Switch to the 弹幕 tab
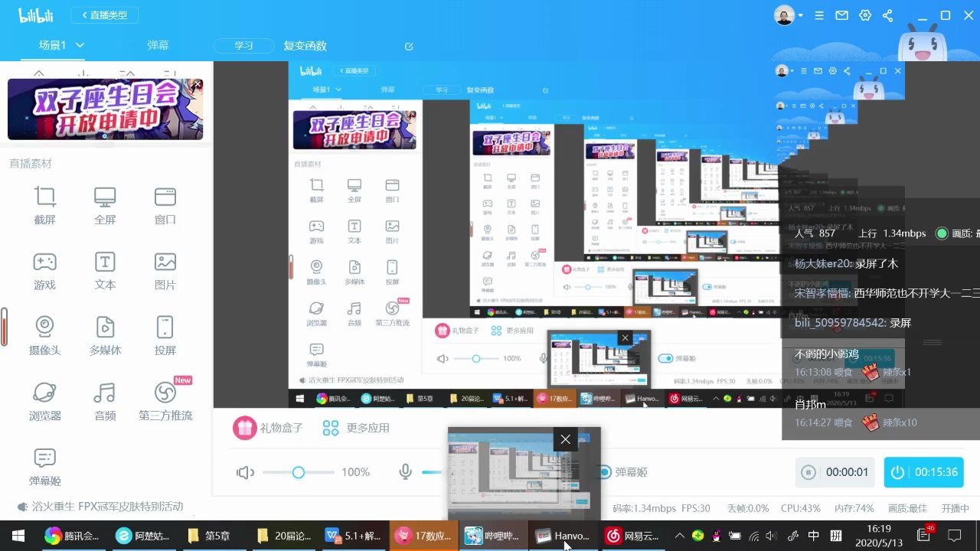 pos(158,45)
